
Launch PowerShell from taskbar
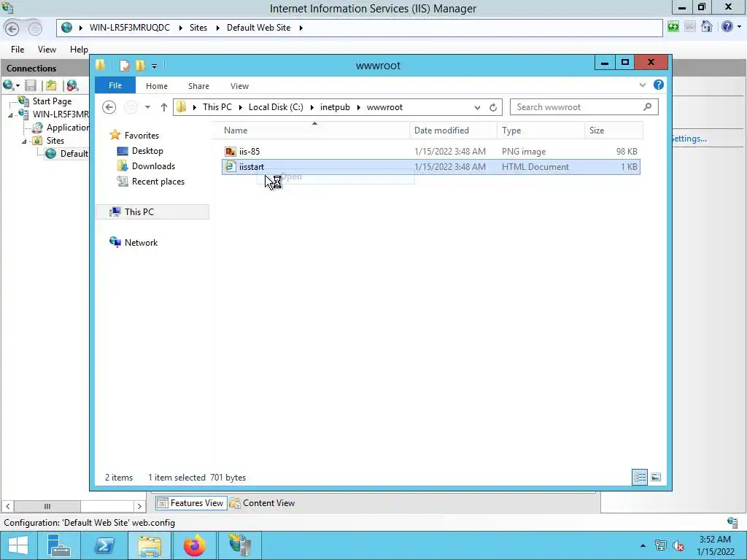(104, 545)
